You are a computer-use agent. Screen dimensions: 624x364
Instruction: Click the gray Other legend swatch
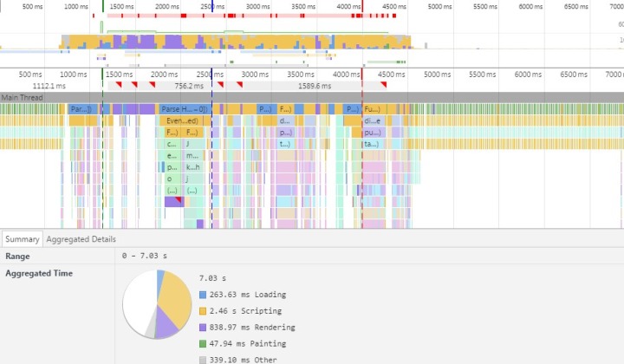click(203, 360)
